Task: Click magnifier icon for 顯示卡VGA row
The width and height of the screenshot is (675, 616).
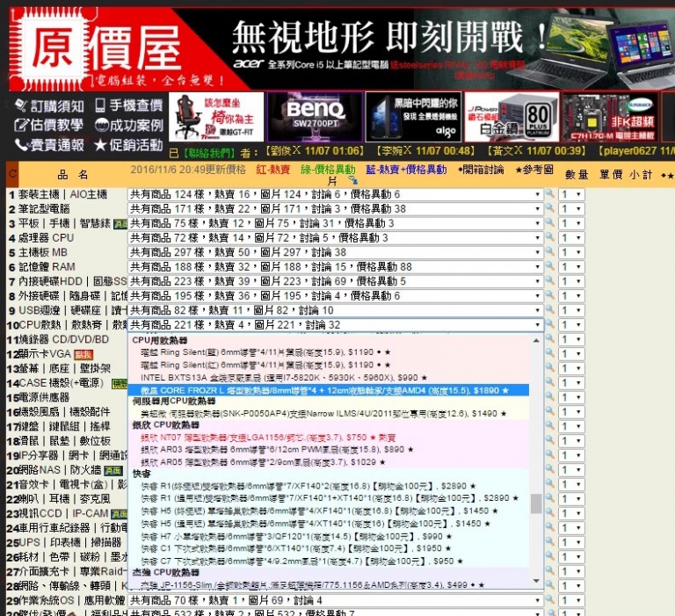Action: 549,353
